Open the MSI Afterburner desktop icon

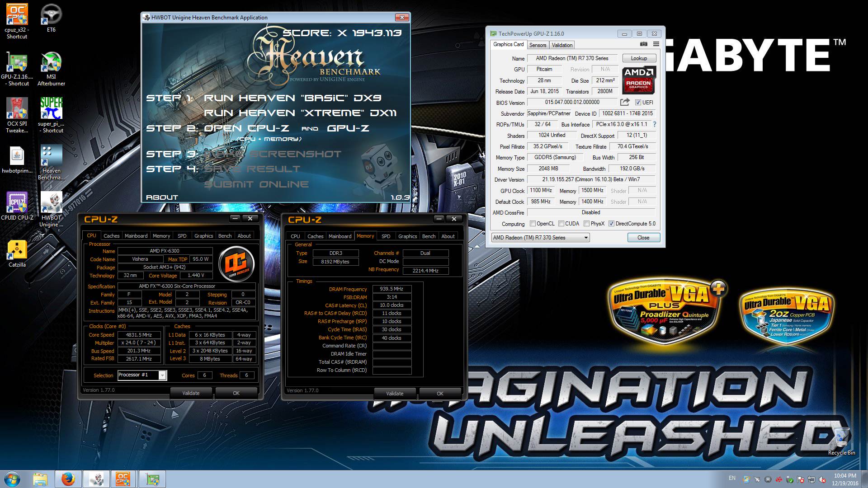(51, 69)
